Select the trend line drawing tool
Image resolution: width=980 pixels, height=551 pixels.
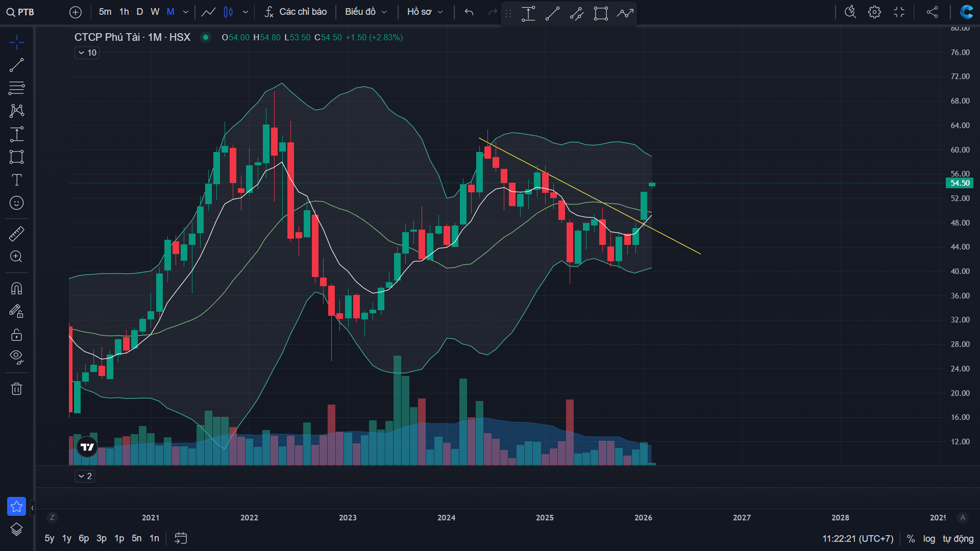click(x=16, y=65)
